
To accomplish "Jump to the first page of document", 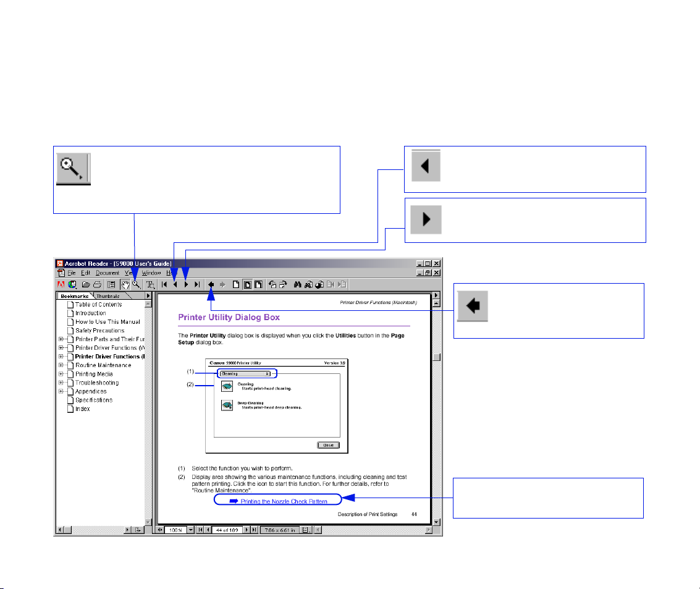I will coord(164,285).
